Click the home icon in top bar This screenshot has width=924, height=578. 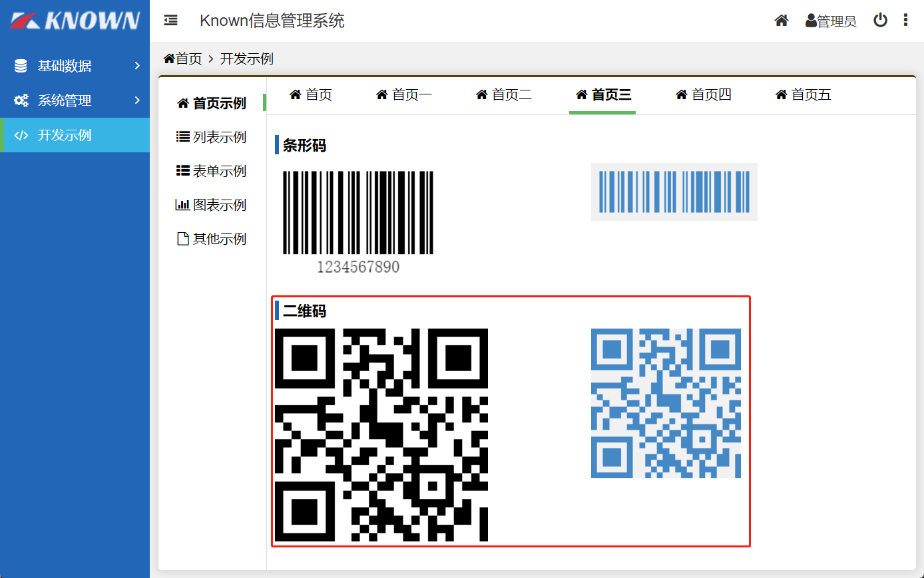tap(782, 21)
